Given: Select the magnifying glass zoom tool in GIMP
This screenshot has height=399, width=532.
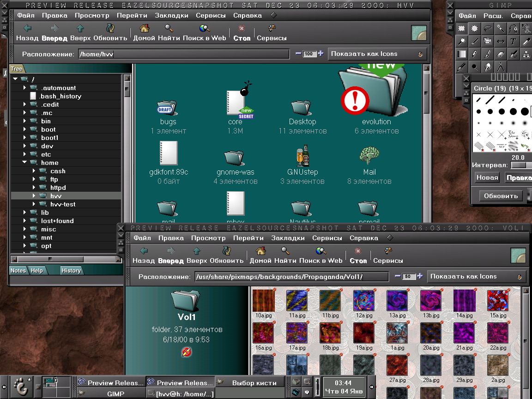Looking at the screenshot, I should 461,42.
